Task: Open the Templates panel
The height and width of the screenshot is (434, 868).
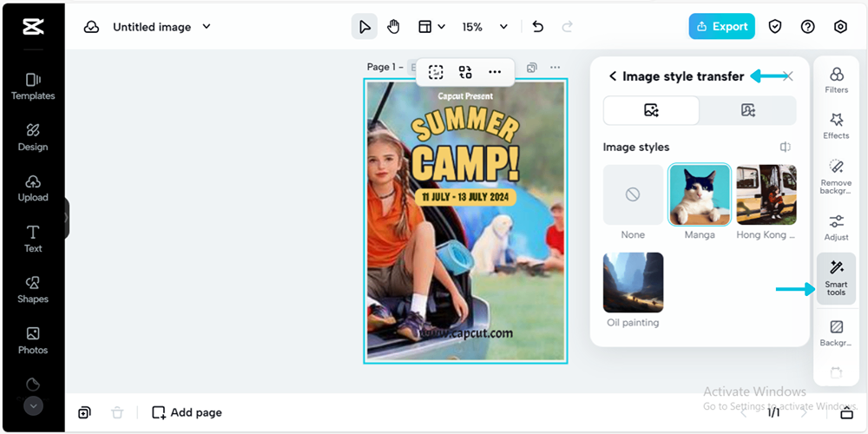Action: click(x=33, y=87)
